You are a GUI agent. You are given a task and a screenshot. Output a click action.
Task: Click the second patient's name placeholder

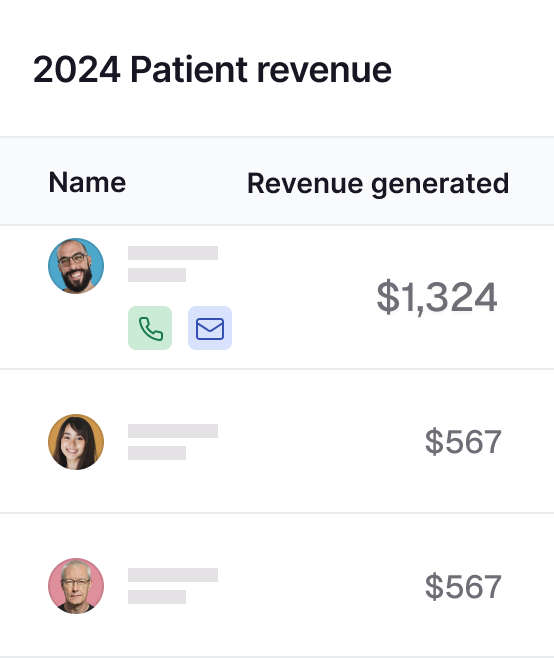coord(173,431)
